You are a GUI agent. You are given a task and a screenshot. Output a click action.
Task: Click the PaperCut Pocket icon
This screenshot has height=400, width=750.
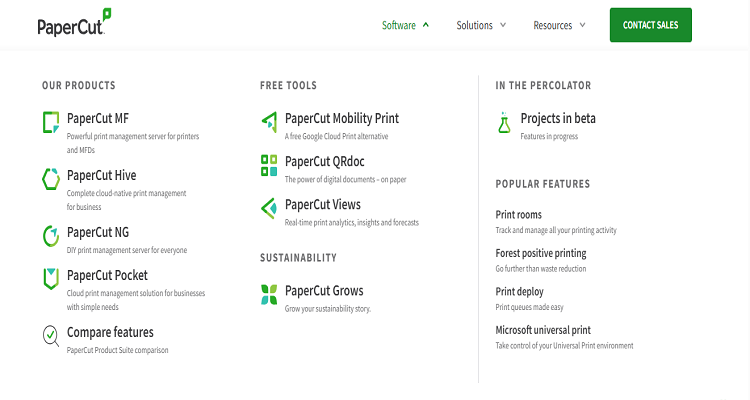tap(51, 279)
